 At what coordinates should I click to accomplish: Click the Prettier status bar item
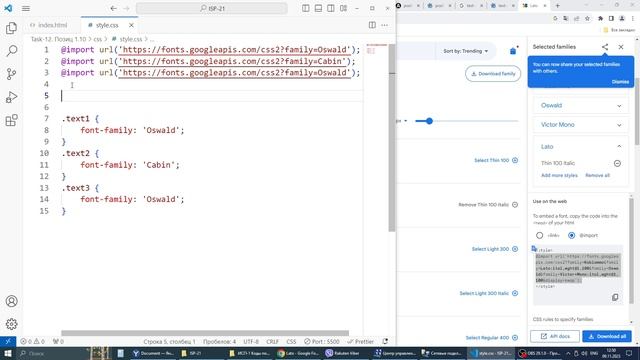pyautogui.click(x=360, y=341)
